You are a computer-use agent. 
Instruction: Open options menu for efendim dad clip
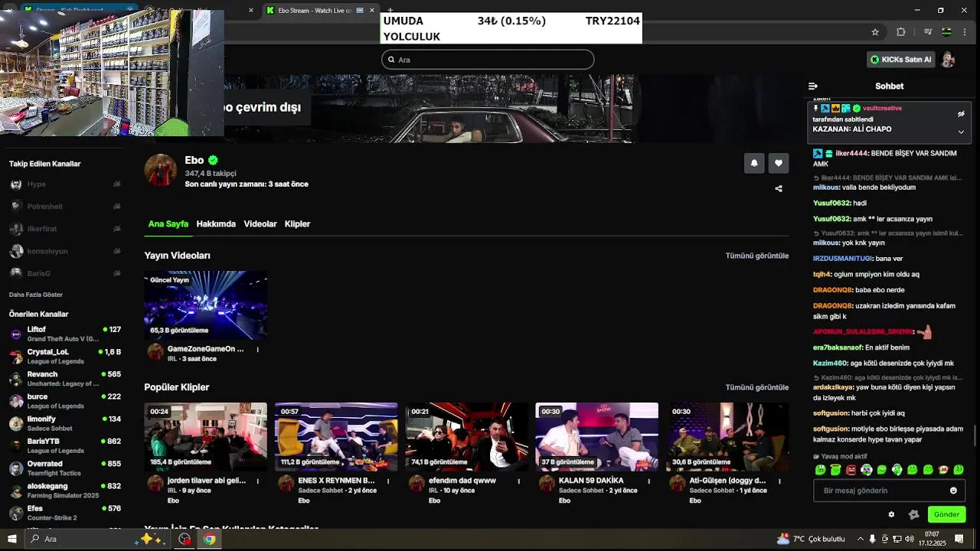pos(518,481)
